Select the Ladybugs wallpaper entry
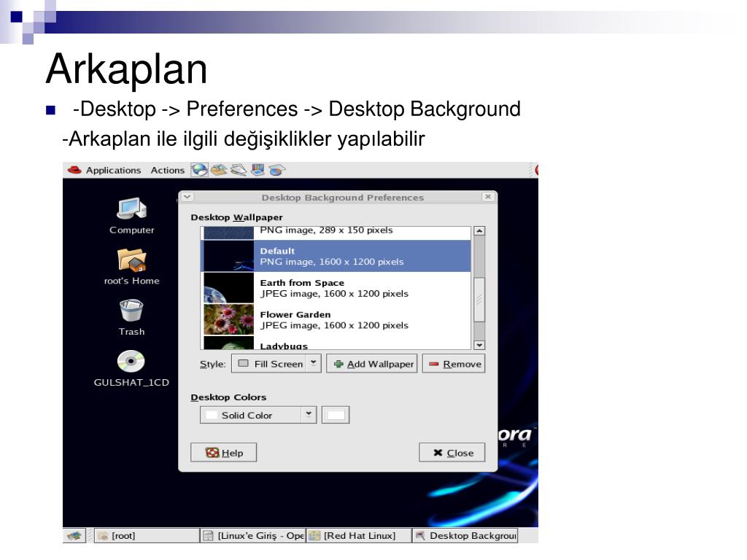Image resolution: width=747 pixels, height=560 pixels. (x=336, y=343)
